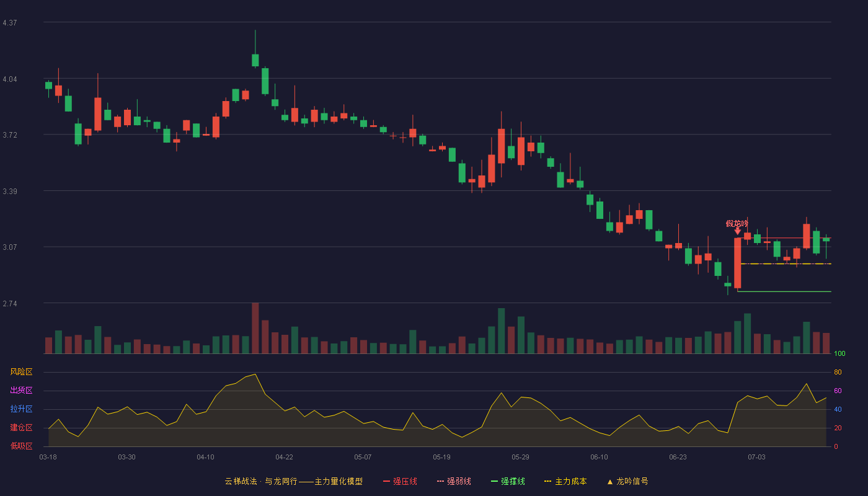868x496 pixels.
Task: Click the green 强撑线 support line on chart
Action: [x=784, y=291]
